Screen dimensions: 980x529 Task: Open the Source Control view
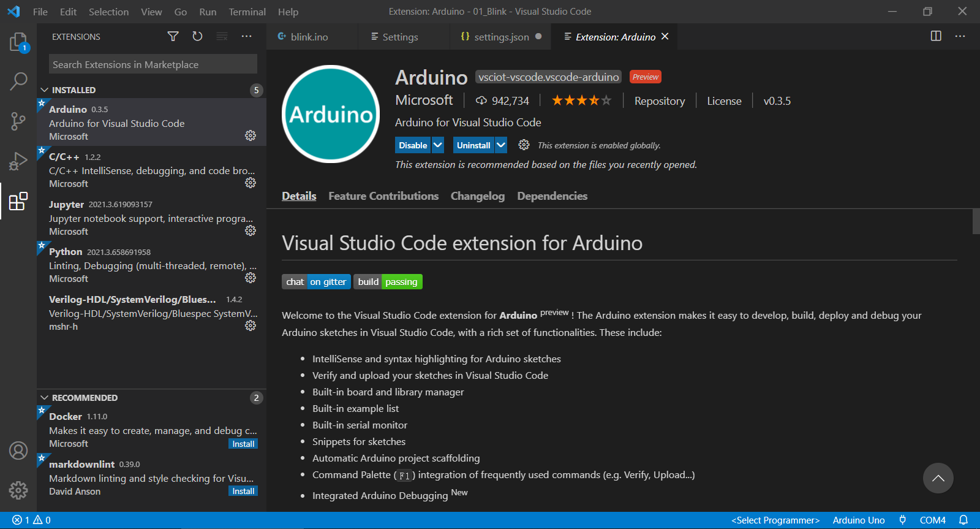pos(18,121)
